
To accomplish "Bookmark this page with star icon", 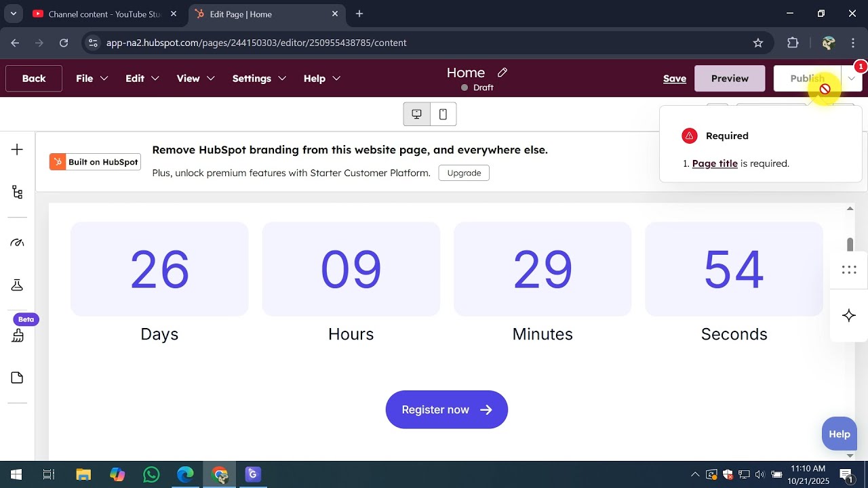I will click(758, 43).
